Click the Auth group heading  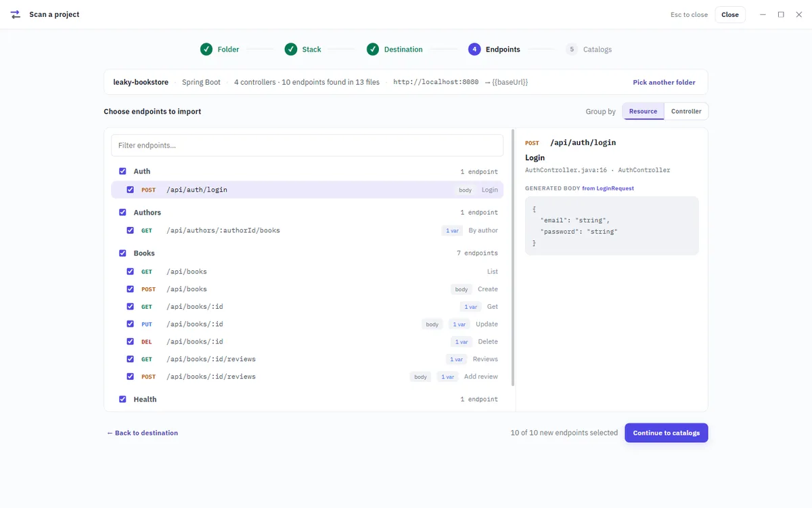(x=141, y=171)
